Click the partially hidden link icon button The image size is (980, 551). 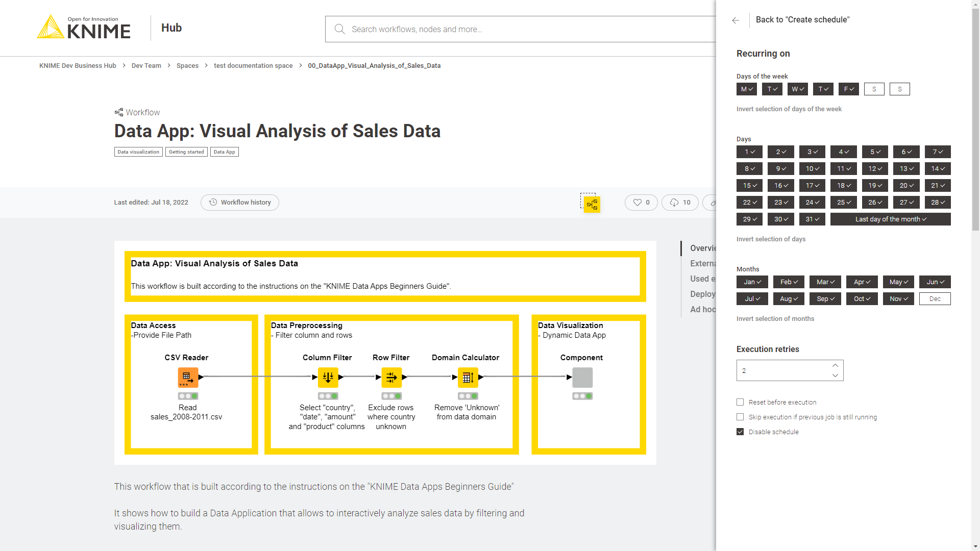(710, 203)
